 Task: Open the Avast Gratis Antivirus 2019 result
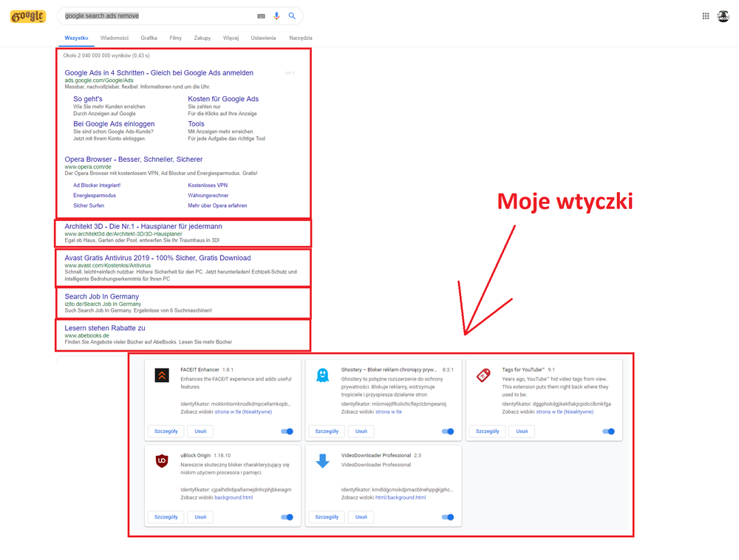point(158,258)
